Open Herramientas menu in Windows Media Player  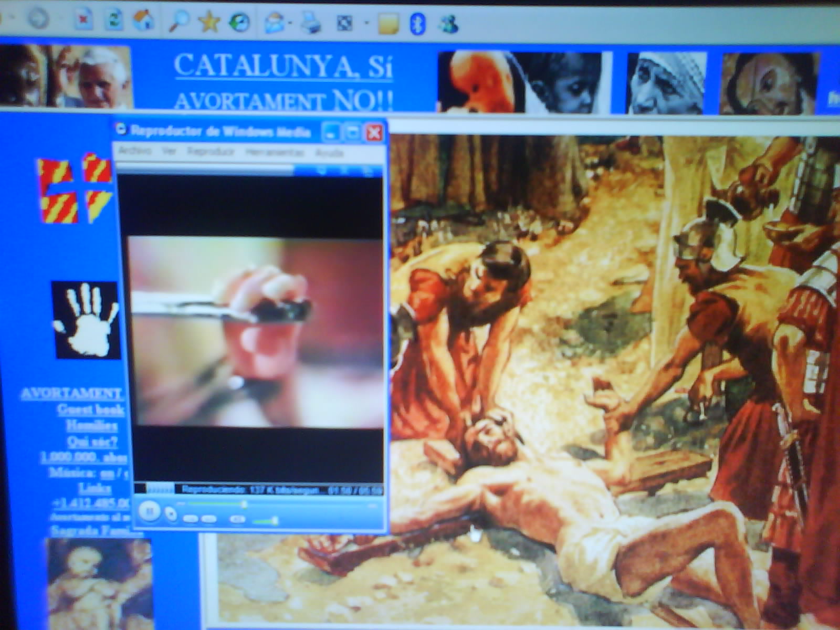click(275, 152)
